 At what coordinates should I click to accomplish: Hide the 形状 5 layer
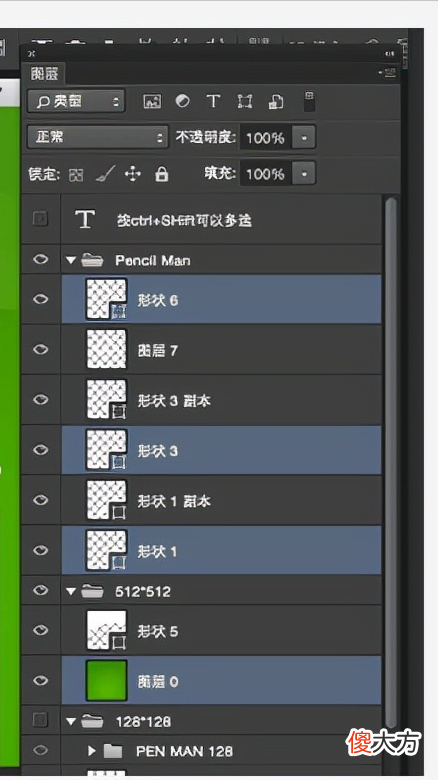tap(40, 630)
